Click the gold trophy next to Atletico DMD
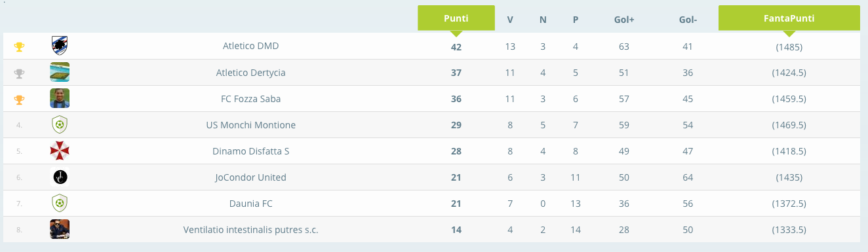 pyautogui.click(x=19, y=46)
